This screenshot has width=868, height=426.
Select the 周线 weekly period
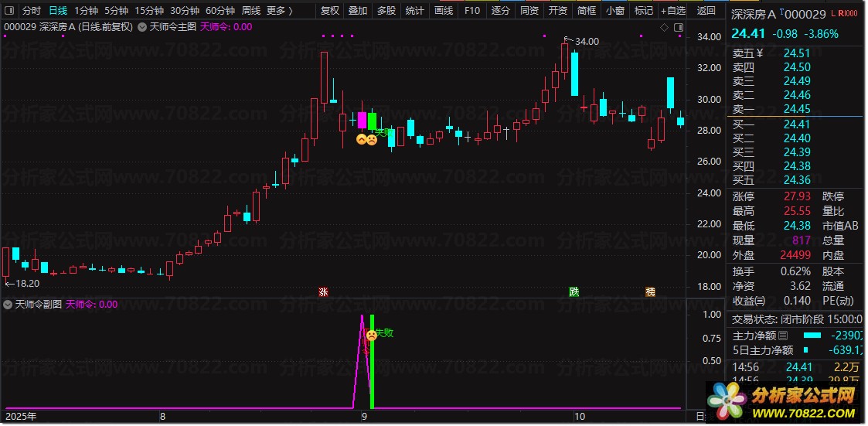pos(250,10)
